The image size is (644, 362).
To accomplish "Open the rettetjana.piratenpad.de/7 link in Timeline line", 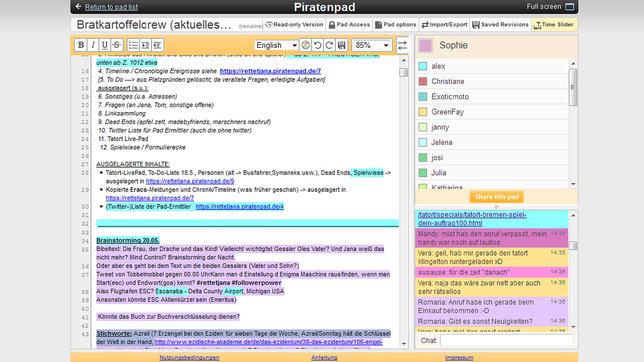I will [270, 71].
